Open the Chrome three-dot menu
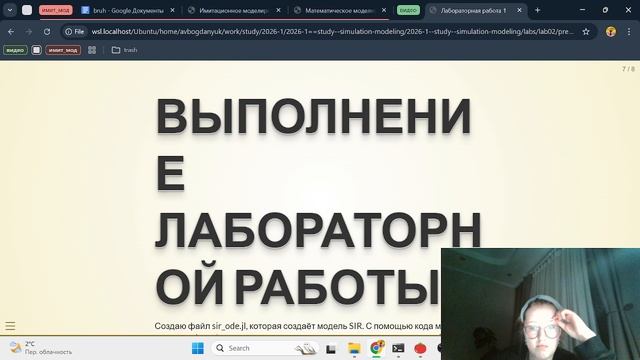 point(629,31)
